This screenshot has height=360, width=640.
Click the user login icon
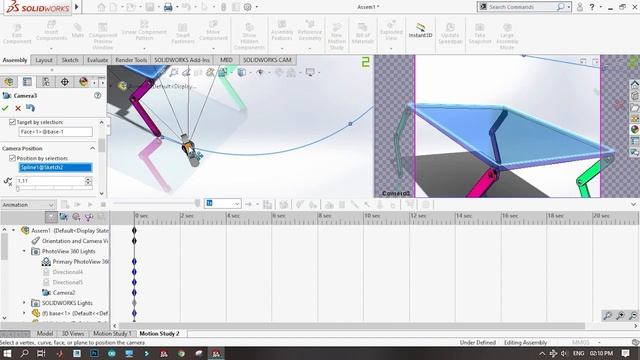point(580,7)
